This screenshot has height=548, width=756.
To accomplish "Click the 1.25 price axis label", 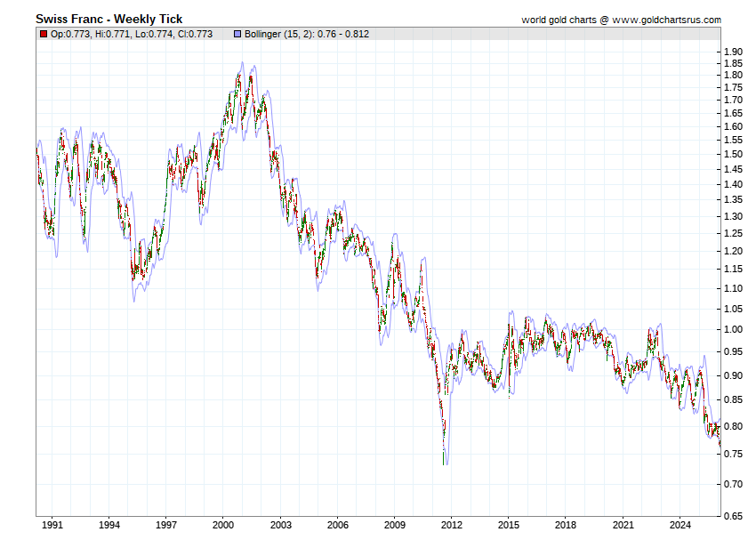I will tap(732, 233).
